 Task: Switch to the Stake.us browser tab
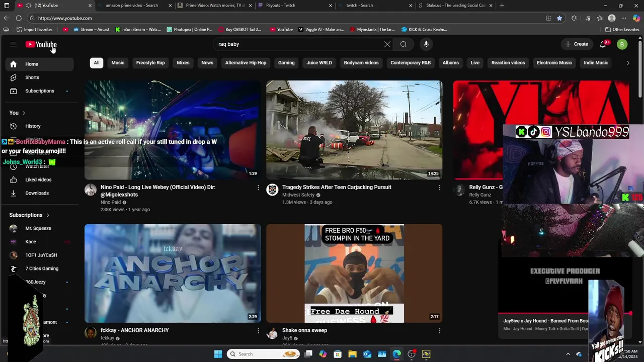455,6
